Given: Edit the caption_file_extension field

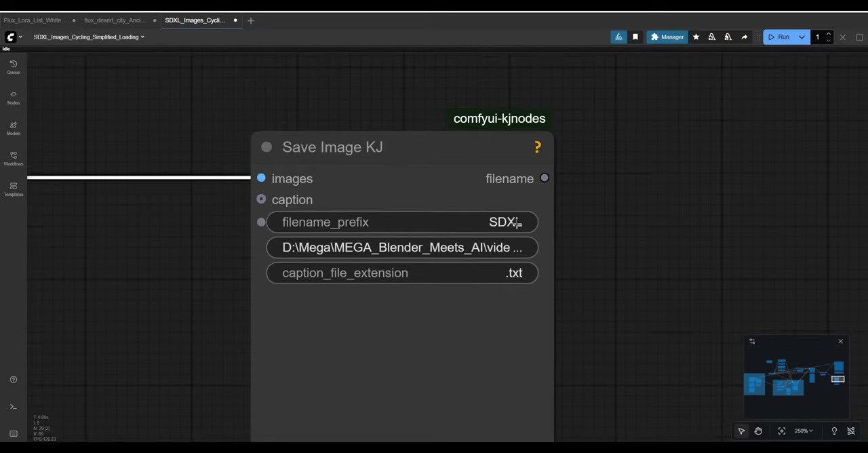Looking at the screenshot, I should click(402, 273).
